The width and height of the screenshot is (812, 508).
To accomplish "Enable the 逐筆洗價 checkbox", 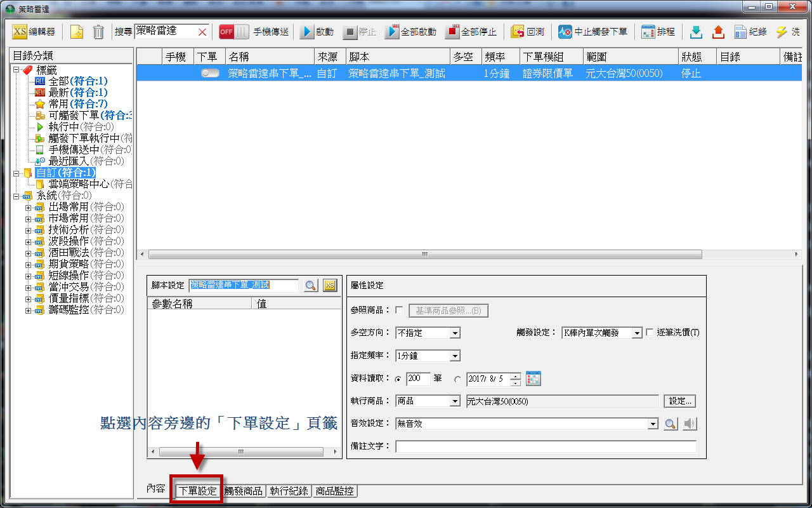I will tap(650, 333).
